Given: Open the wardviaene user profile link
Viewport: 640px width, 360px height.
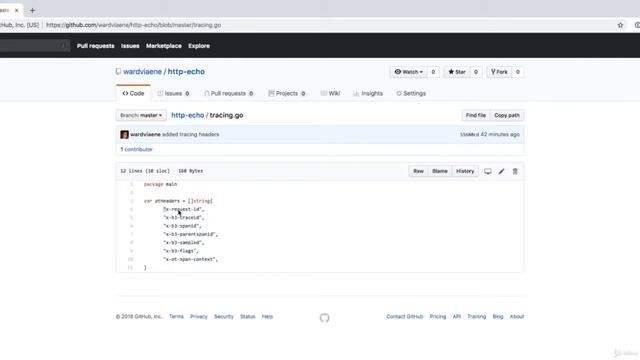Looking at the screenshot, I should 142,71.
